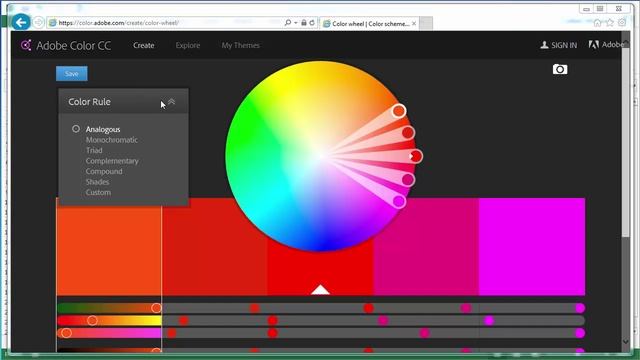
Task: Click the Adobe Color CC title link
Action: click(73, 45)
